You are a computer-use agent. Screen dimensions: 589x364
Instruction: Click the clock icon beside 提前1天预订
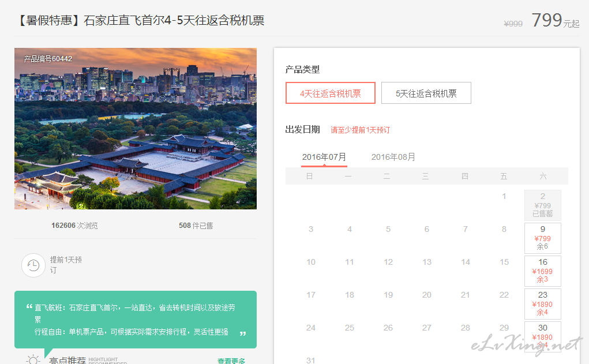click(x=33, y=265)
